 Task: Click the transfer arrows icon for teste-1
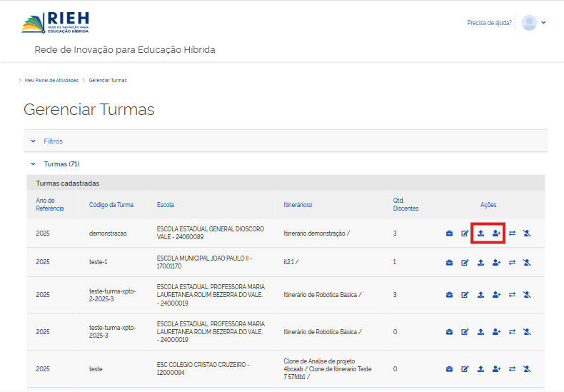tap(512, 263)
